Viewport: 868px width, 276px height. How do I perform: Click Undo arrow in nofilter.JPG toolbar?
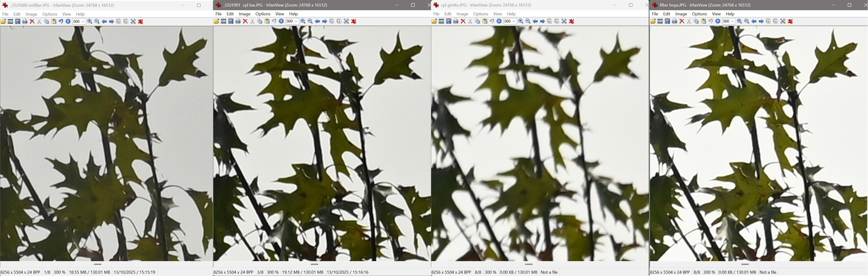[x=61, y=22]
